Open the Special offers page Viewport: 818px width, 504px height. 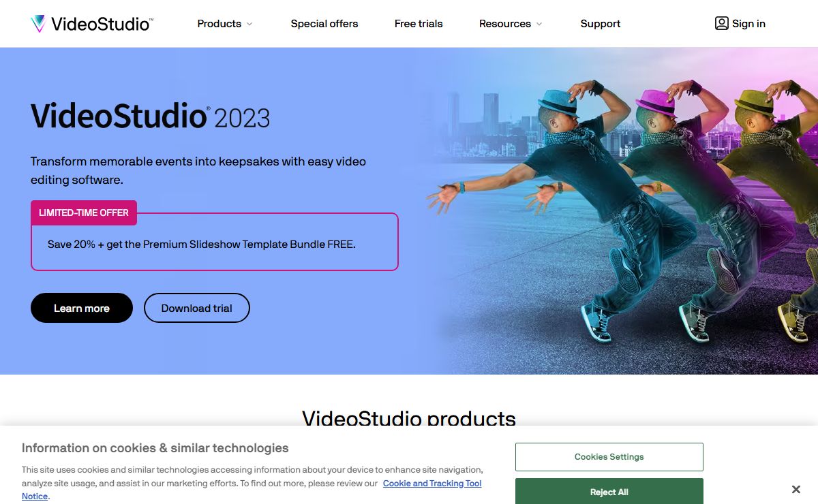point(324,24)
